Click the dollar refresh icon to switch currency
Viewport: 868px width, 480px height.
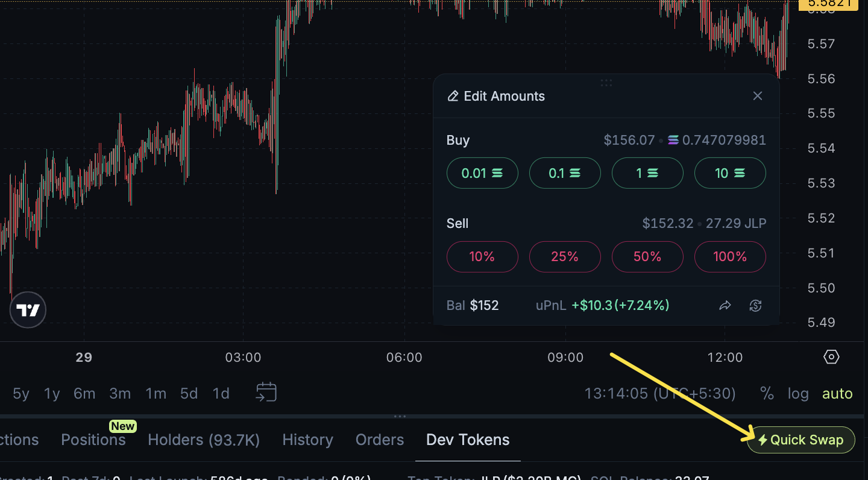coord(755,306)
